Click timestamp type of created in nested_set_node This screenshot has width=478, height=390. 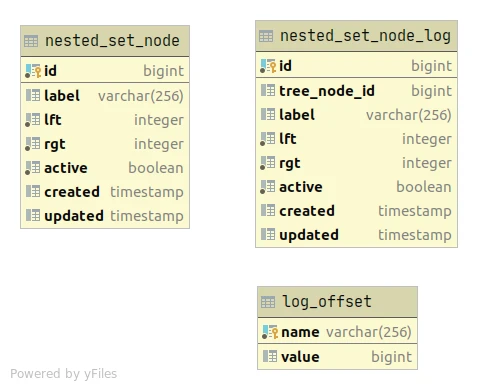[147, 192]
